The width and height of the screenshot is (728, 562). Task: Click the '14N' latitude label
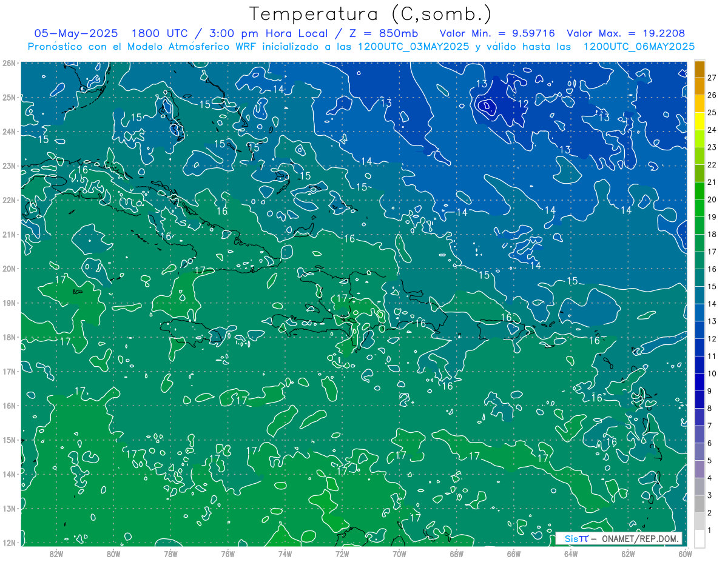[x=9, y=474]
